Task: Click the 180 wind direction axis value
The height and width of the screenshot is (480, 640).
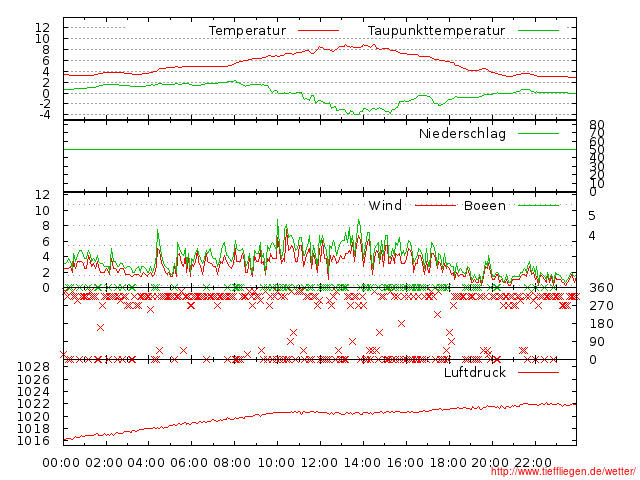Action: point(601,324)
